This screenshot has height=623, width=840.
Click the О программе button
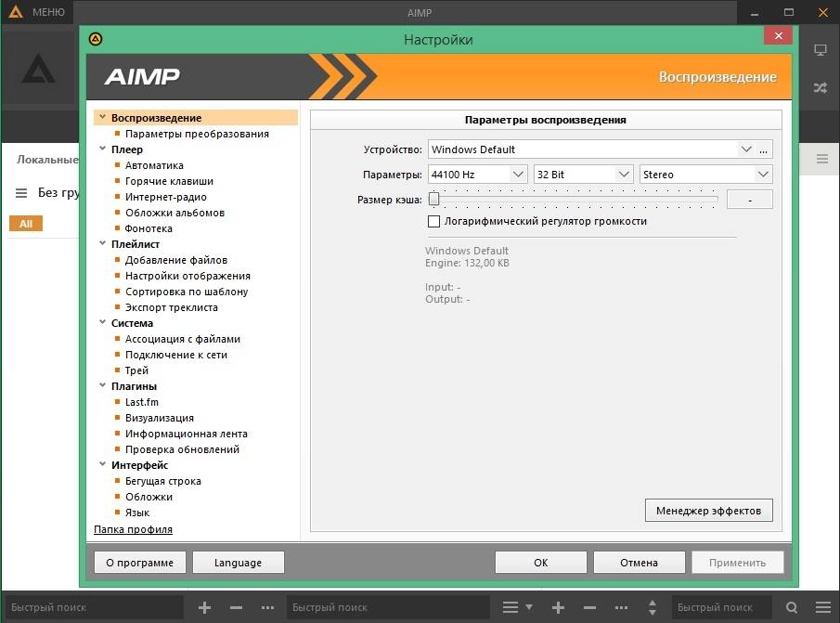coord(140,563)
